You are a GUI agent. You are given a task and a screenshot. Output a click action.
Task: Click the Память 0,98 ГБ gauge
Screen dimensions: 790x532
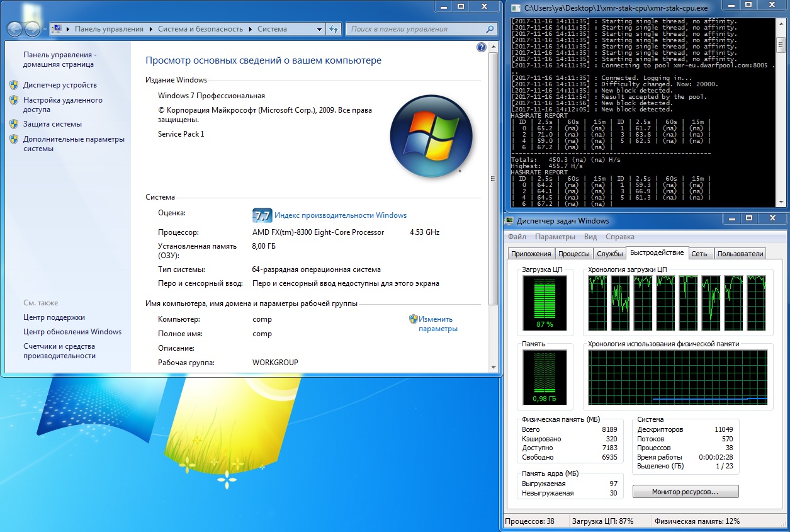click(x=544, y=378)
